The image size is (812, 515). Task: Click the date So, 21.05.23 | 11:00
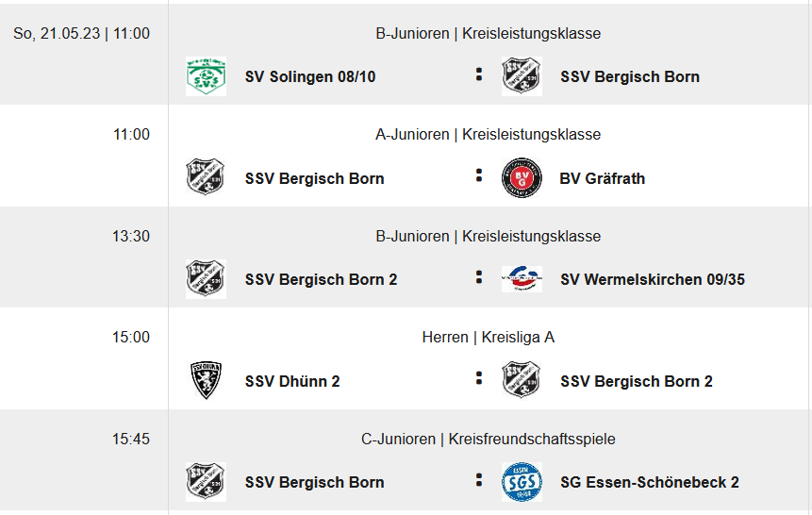(81, 33)
